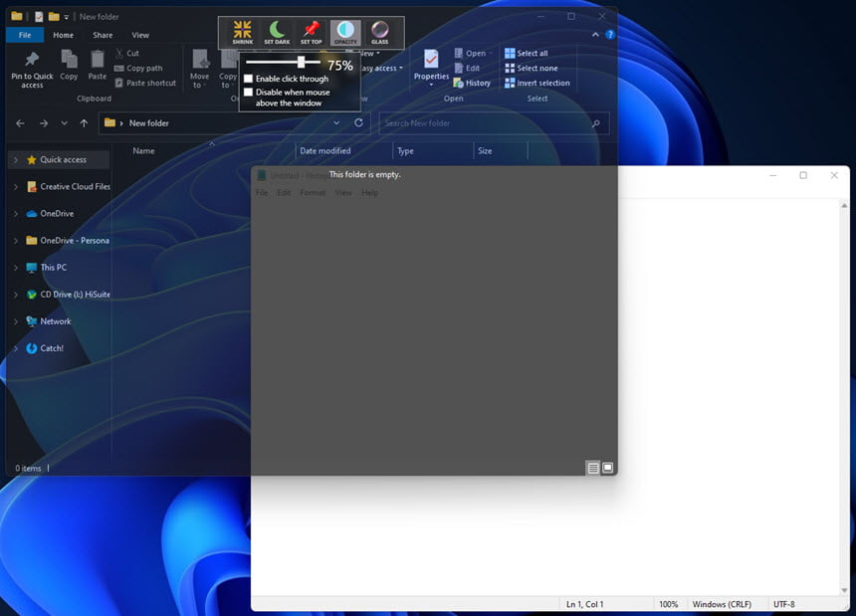
Task: Switch to large icons view icon
Action: [607, 468]
